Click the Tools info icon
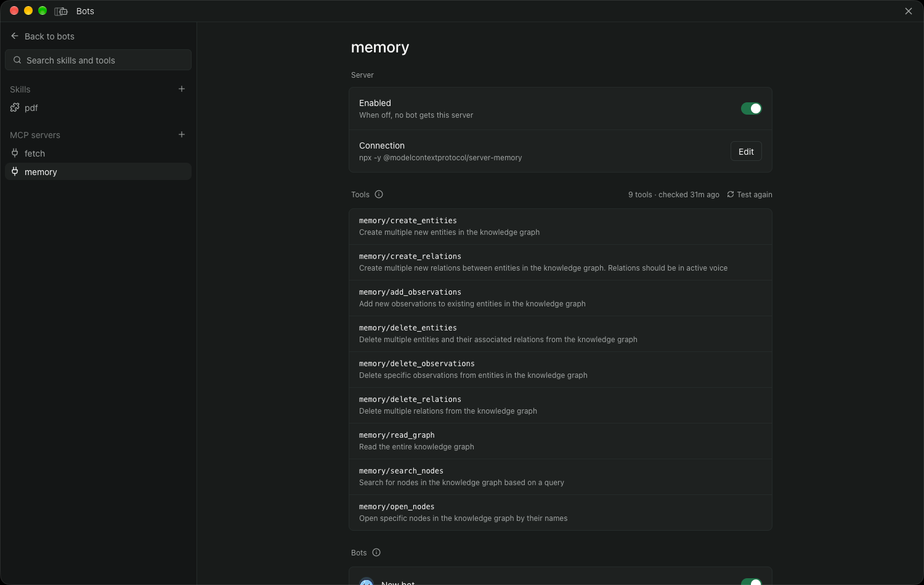Image resolution: width=924 pixels, height=585 pixels. (379, 194)
